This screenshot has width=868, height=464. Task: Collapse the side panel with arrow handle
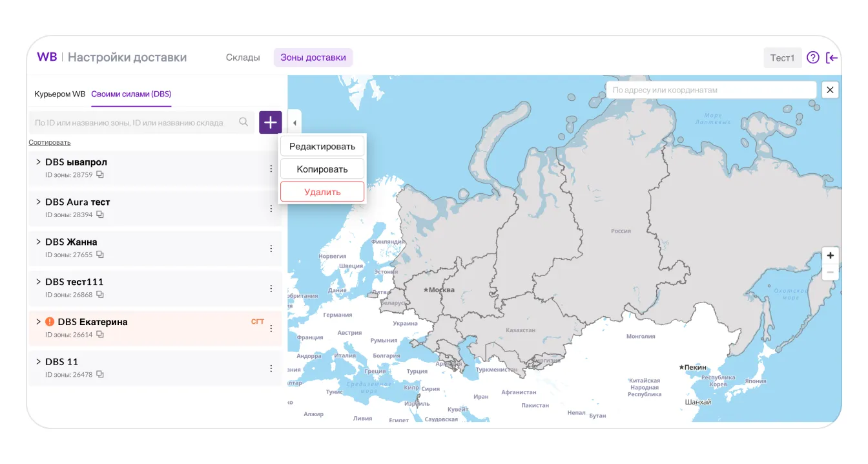point(294,123)
